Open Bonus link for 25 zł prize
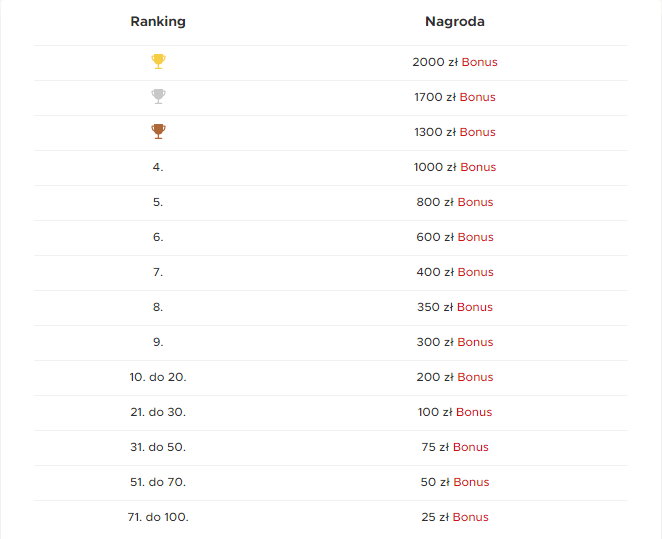 [471, 517]
